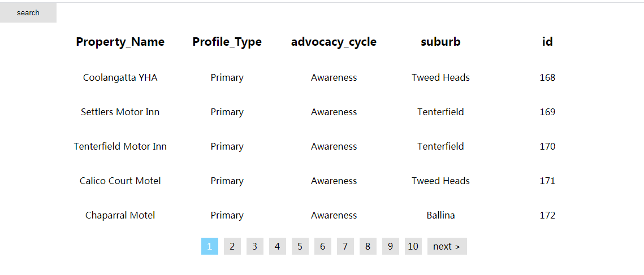This screenshot has height=275, width=644.
Task: Select current page 1 button
Action: point(210,246)
